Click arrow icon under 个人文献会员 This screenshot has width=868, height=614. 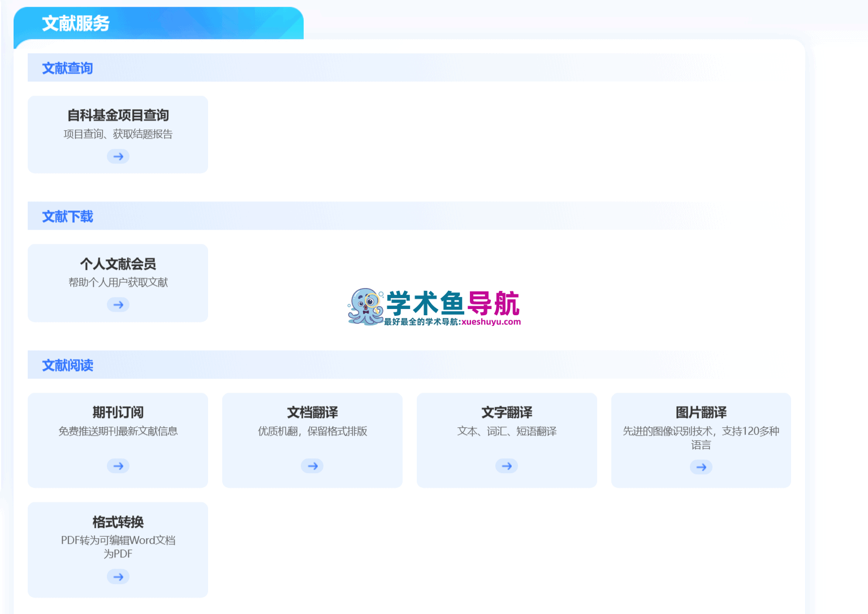click(x=118, y=304)
